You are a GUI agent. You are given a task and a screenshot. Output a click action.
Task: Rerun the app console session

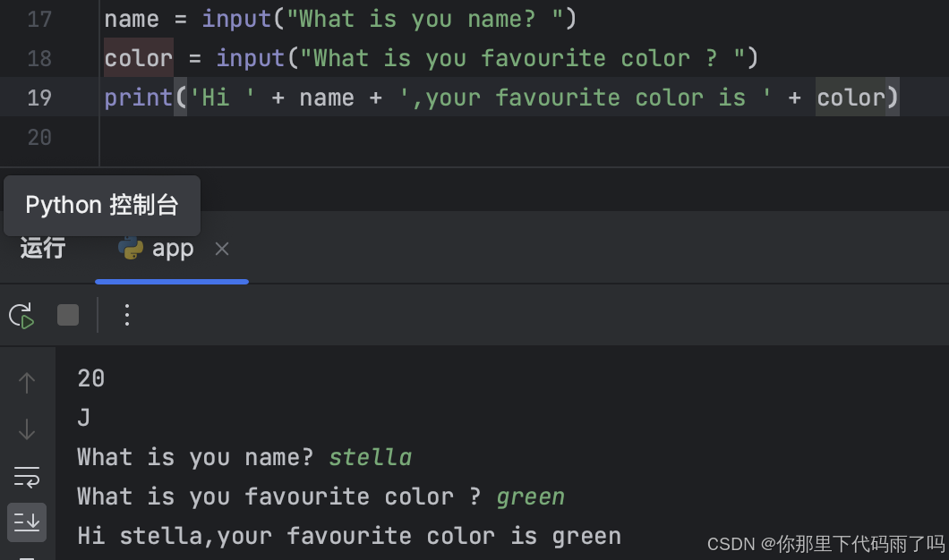(21, 315)
